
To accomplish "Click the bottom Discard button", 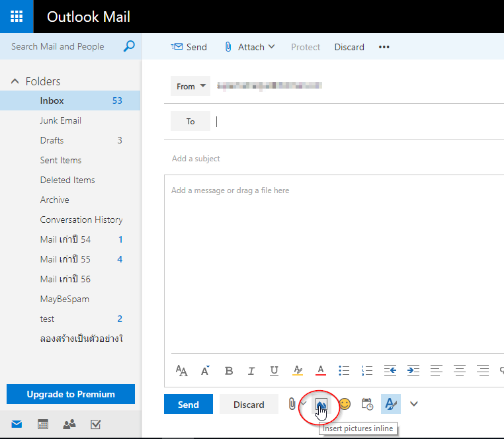I will [249, 404].
